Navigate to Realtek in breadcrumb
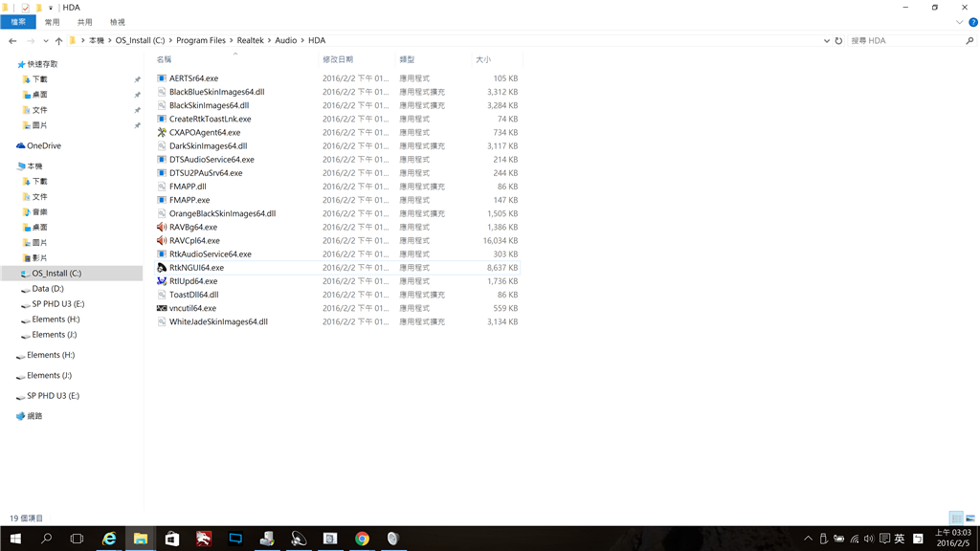 coord(250,40)
